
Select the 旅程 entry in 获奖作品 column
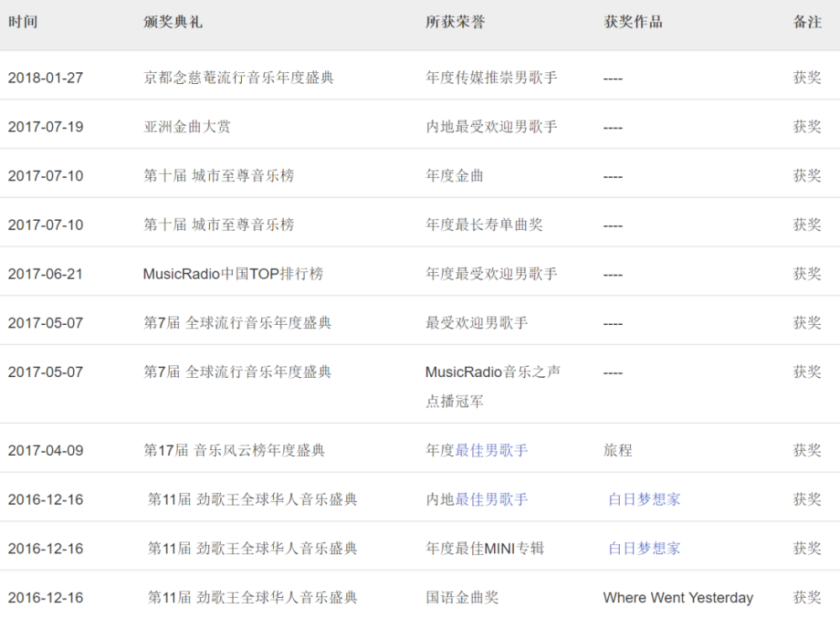(615, 450)
